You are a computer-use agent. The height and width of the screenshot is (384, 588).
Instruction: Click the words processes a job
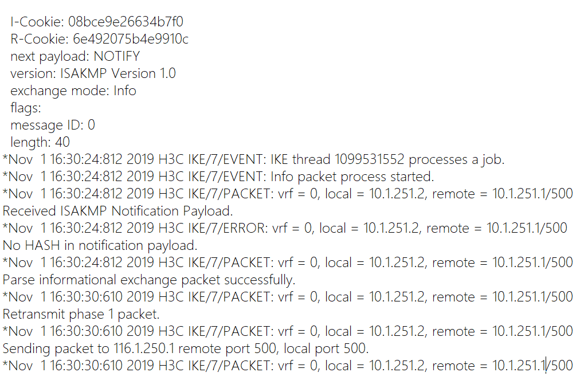(x=457, y=159)
